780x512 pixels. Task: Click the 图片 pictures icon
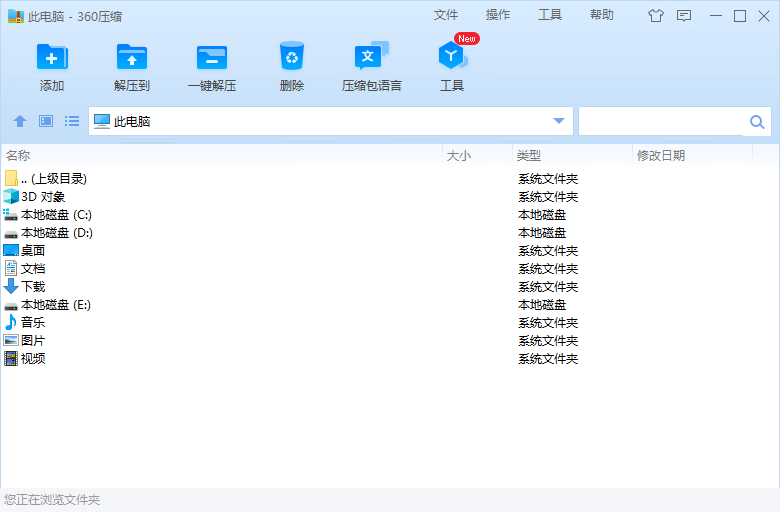(x=11, y=340)
